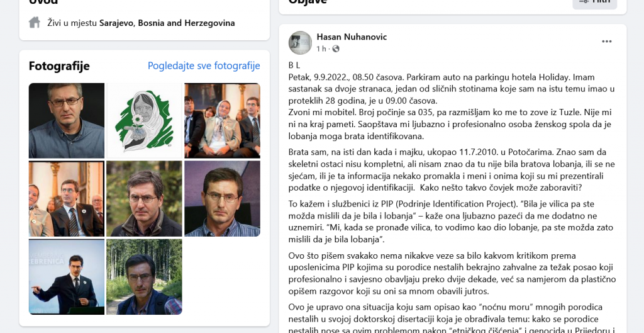The width and height of the screenshot is (644, 333).
Task: Open the Filtri posts filter button
Action: 594,3
